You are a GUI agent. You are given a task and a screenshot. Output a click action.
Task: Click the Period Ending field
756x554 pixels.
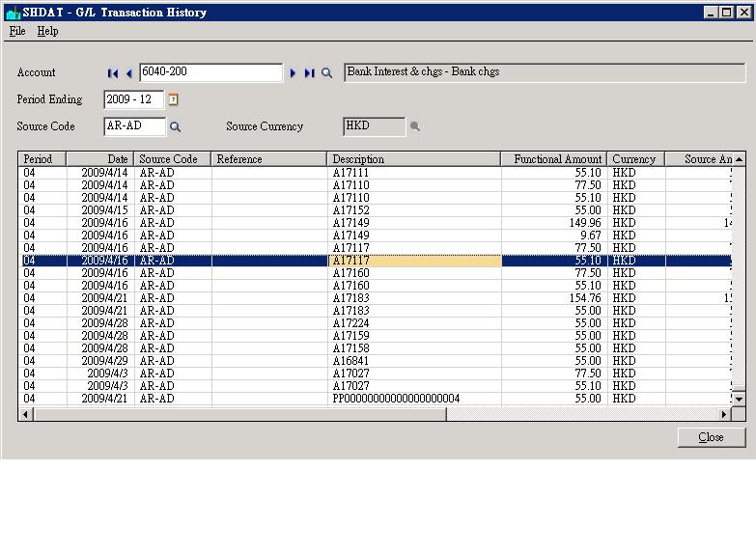click(133, 99)
